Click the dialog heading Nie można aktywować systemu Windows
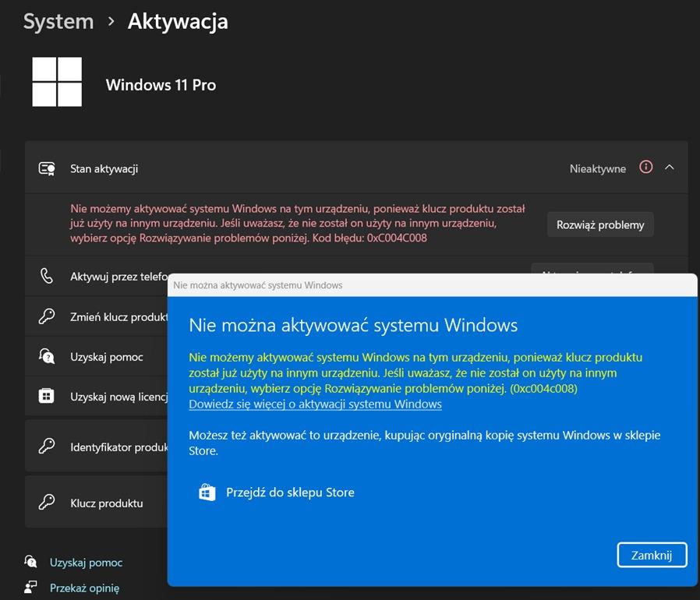700x600 pixels. (x=353, y=325)
